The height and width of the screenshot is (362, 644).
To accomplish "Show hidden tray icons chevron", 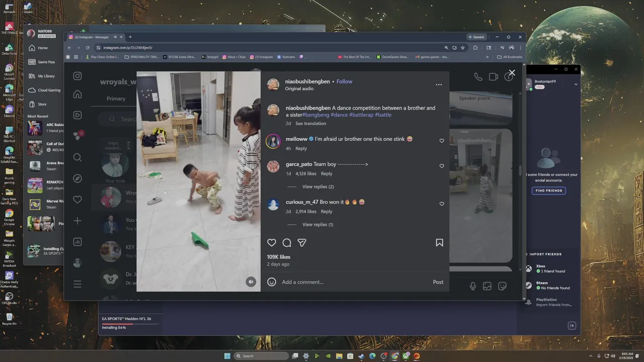I will click(590, 356).
